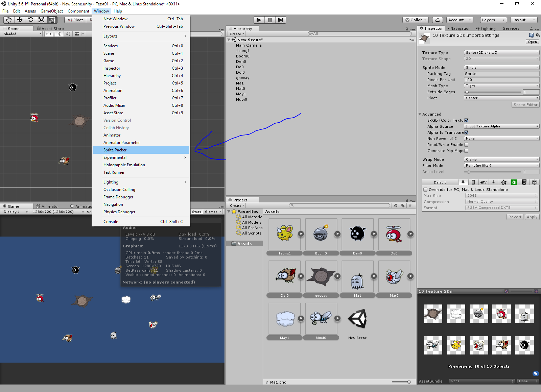Adjust the Aniso Level slider
Viewport: 541px width, 392px height.
point(469,172)
